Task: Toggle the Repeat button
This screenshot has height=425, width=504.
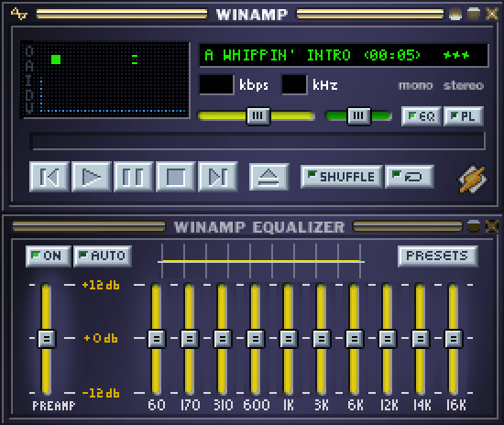Action: point(410,177)
